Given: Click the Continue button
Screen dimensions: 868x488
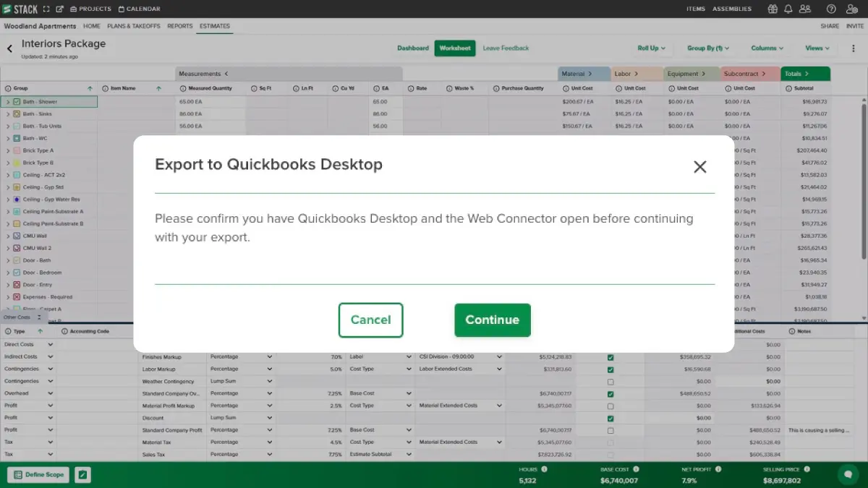Looking at the screenshot, I should 493,320.
